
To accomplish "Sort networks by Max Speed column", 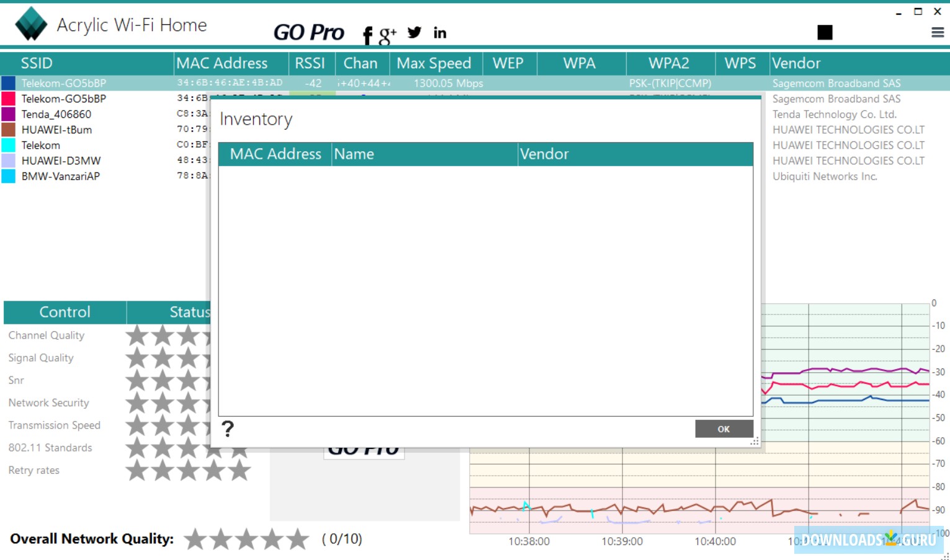I will click(436, 63).
